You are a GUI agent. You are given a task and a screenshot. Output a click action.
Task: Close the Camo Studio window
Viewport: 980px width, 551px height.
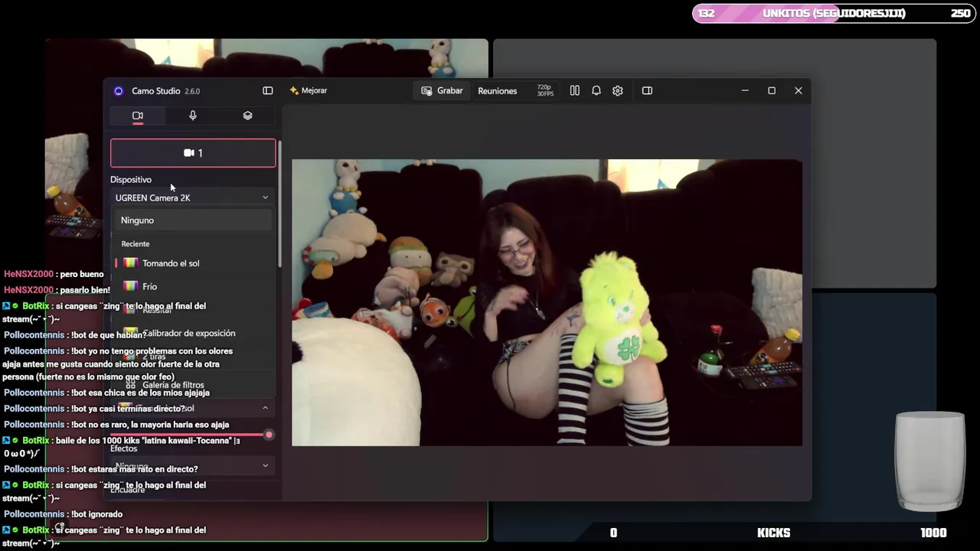(799, 90)
